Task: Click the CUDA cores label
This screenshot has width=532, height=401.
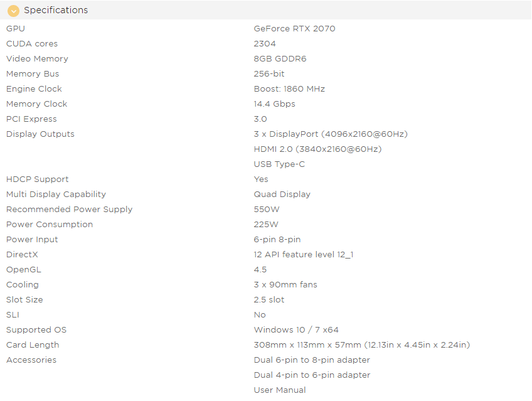Action: (x=32, y=44)
